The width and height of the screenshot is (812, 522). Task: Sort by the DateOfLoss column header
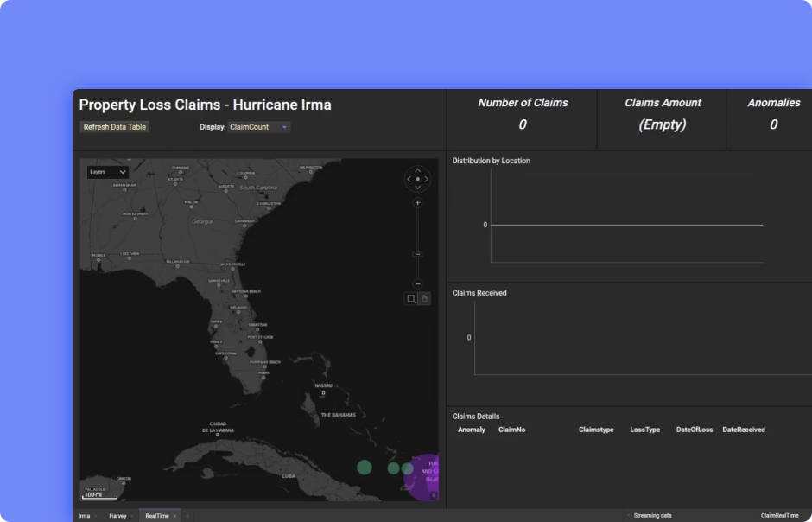point(694,430)
